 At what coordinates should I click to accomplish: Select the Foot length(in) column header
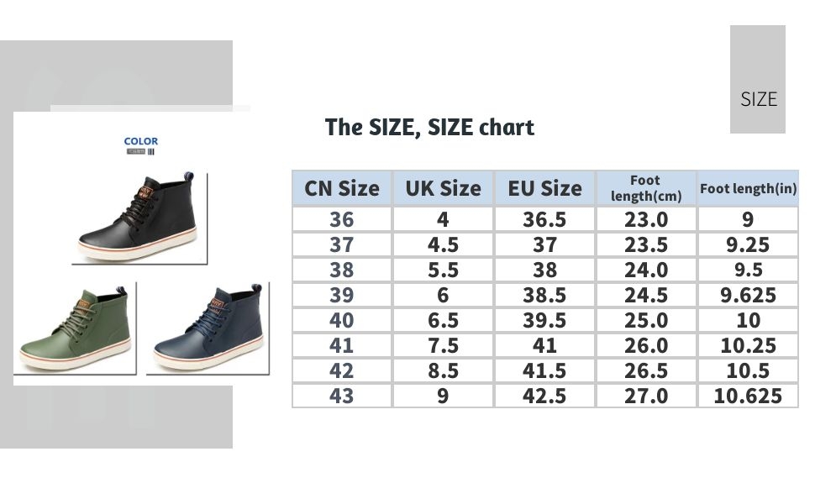coord(748,189)
